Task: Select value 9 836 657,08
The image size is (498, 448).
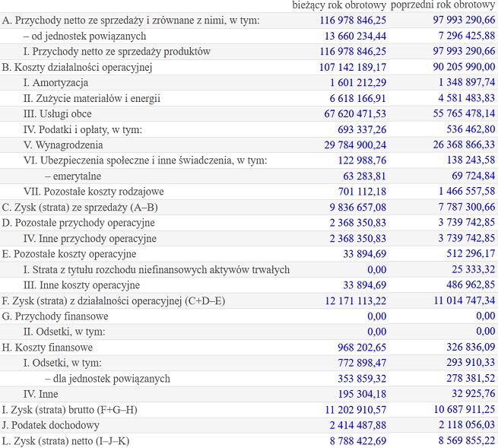Action: tap(357, 207)
